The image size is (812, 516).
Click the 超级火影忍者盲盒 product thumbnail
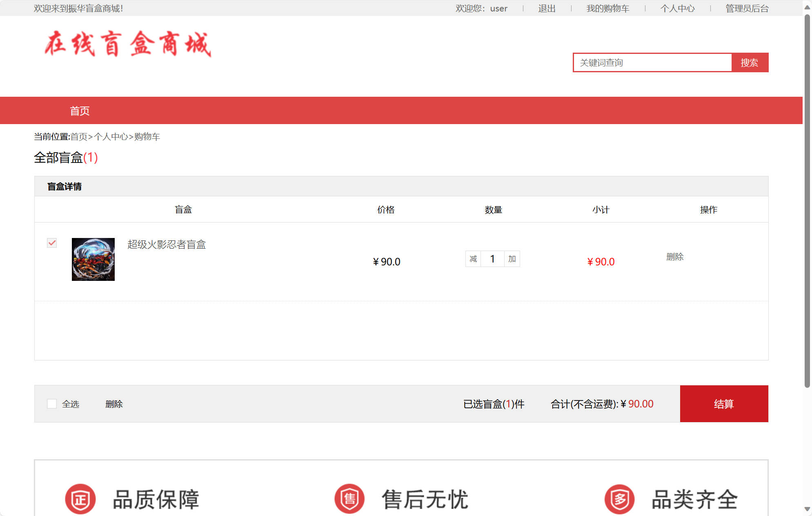93,259
